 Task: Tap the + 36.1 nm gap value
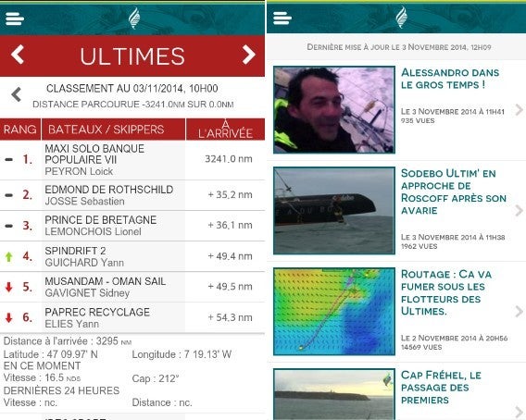tap(230, 225)
